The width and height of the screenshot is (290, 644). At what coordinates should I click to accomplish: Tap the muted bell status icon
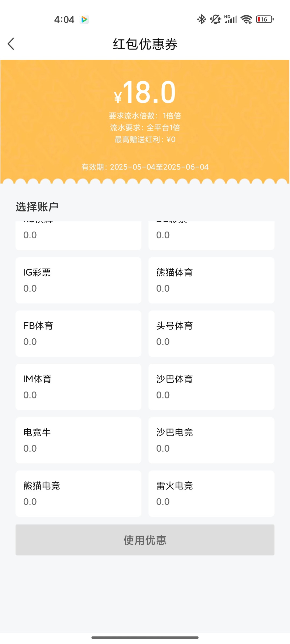coord(215,19)
